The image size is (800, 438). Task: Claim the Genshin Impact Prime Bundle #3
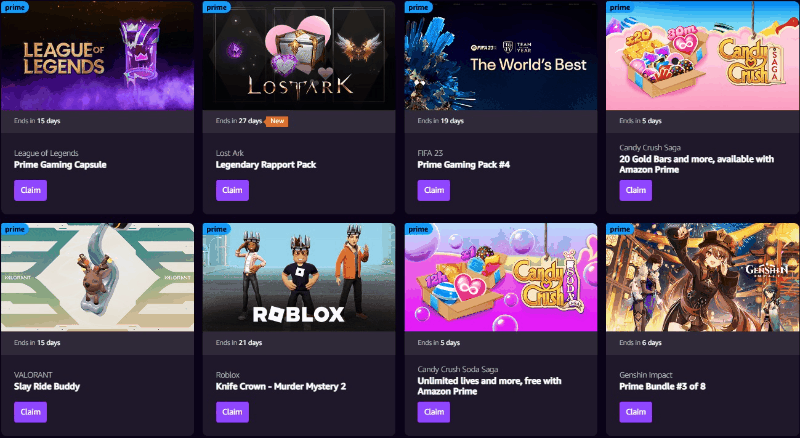click(636, 412)
